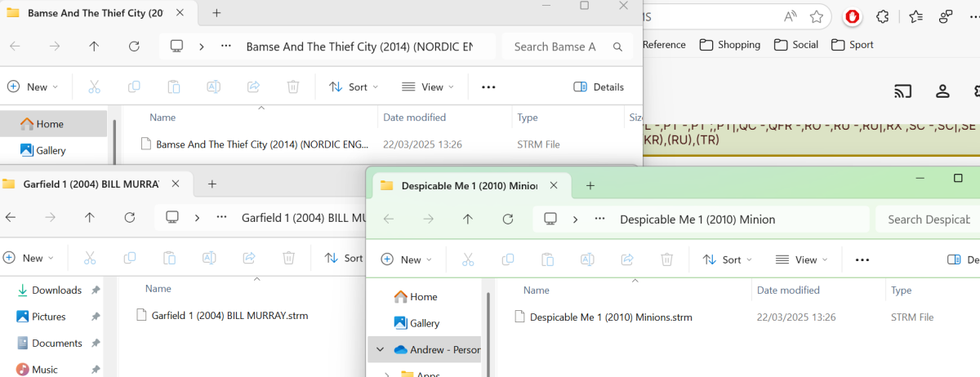Open Shopping bookmarks folder in browser
Image resolution: width=980 pixels, height=377 pixels.
click(x=730, y=45)
